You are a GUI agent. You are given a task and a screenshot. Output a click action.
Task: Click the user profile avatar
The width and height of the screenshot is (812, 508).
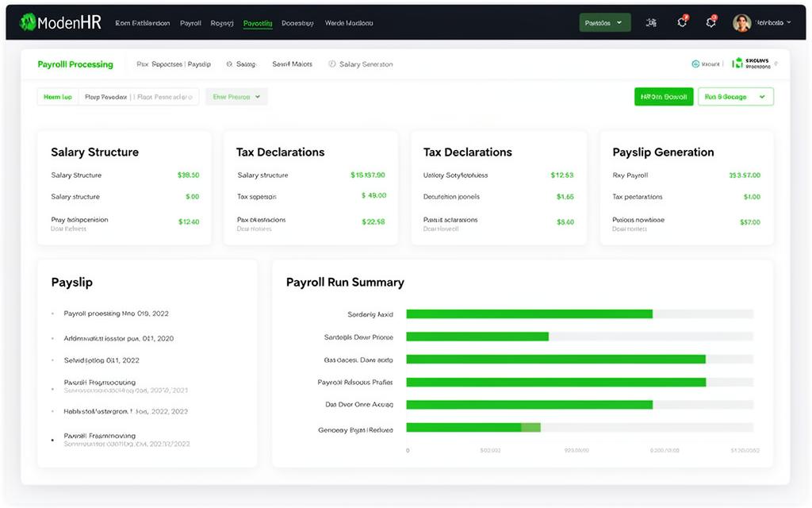pos(741,23)
